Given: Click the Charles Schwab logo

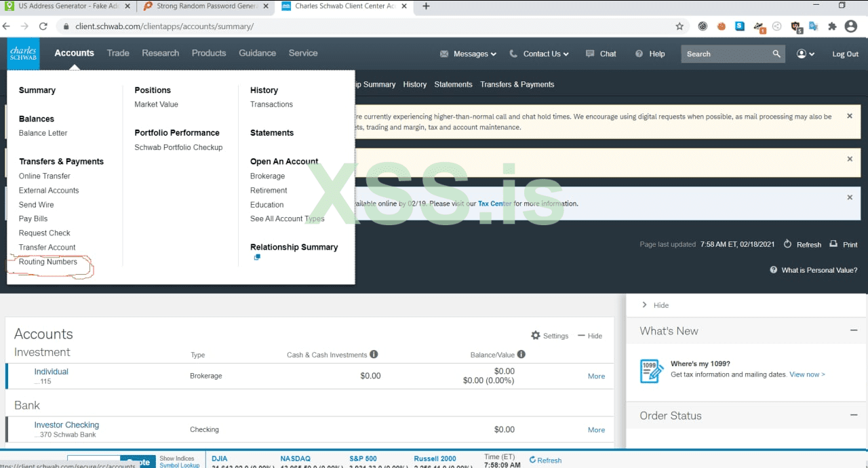Looking at the screenshot, I should click(23, 54).
